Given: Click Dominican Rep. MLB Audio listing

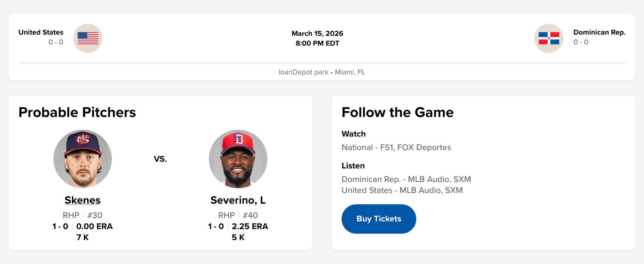Looking at the screenshot, I should (406, 179).
